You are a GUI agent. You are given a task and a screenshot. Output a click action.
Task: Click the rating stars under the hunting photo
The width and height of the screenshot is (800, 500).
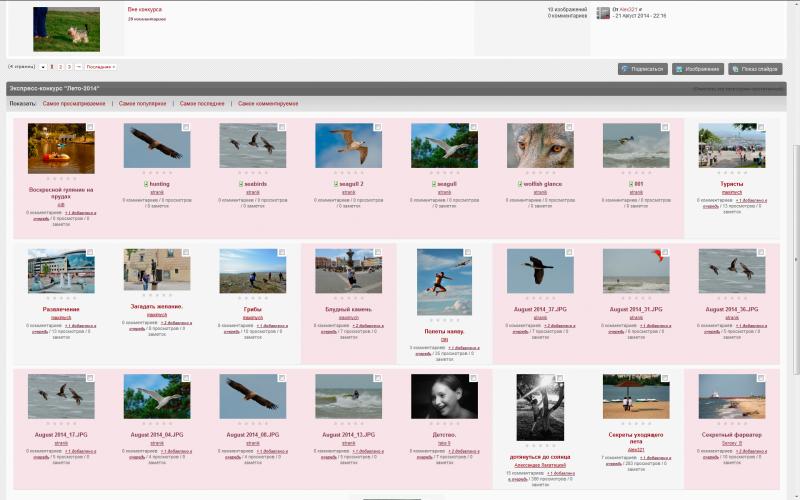pos(157,173)
